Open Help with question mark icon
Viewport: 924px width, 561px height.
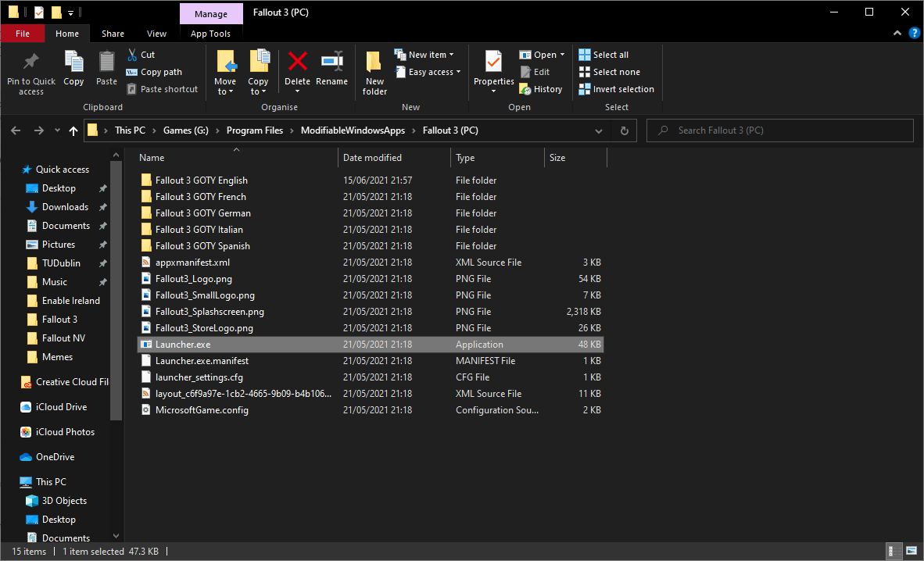coord(915,33)
